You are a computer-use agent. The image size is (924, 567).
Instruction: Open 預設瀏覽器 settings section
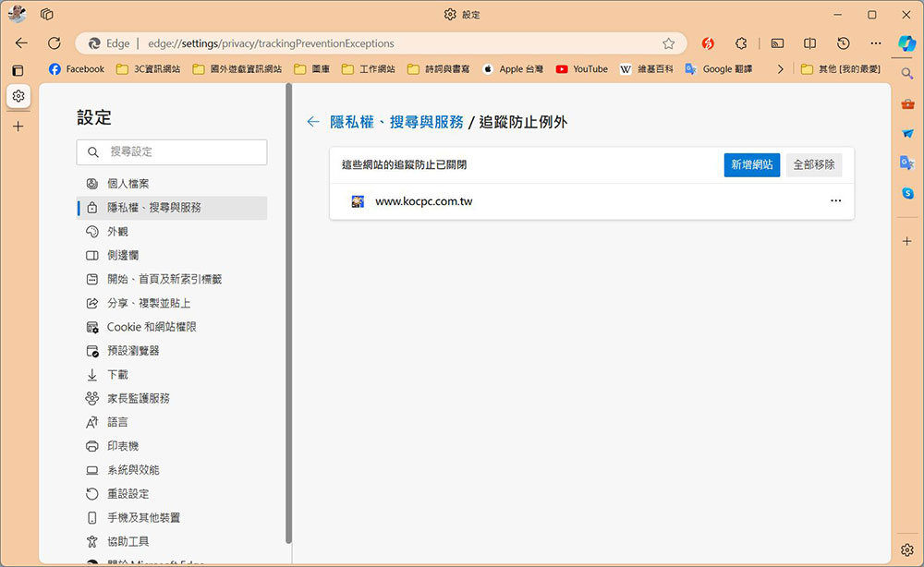pyautogui.click(x=172, y=351)
